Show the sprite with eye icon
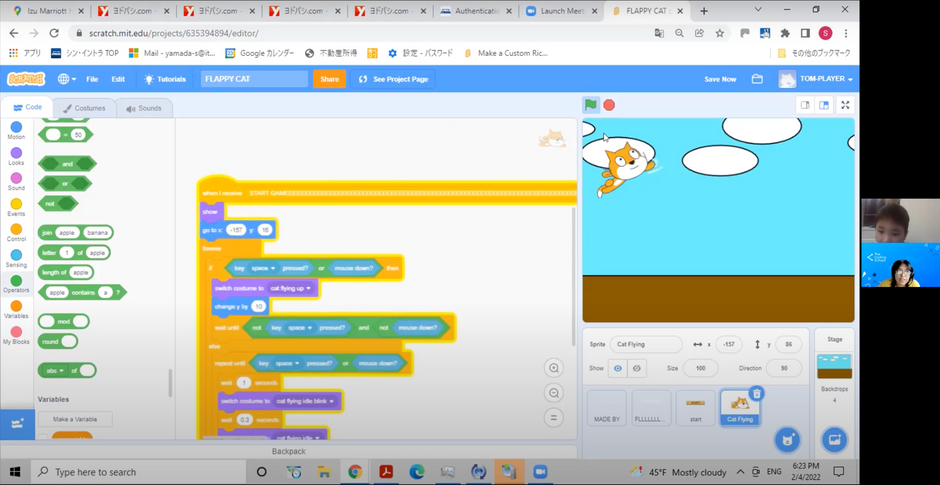 tap(617, 368)
